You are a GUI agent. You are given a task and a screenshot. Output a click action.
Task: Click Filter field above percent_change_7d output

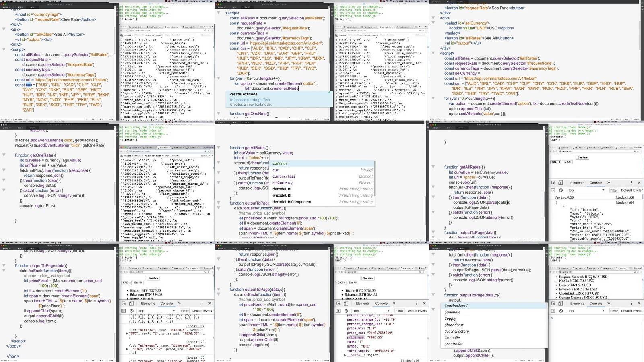tap(399, 311)
